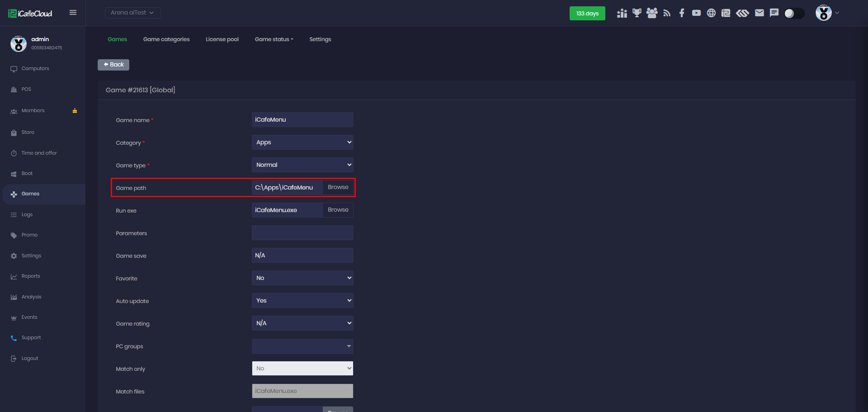The height and width of the screenshot is (412, 868).
Task: Open the PC groups dropdown
Action: (x=302, y=346)
